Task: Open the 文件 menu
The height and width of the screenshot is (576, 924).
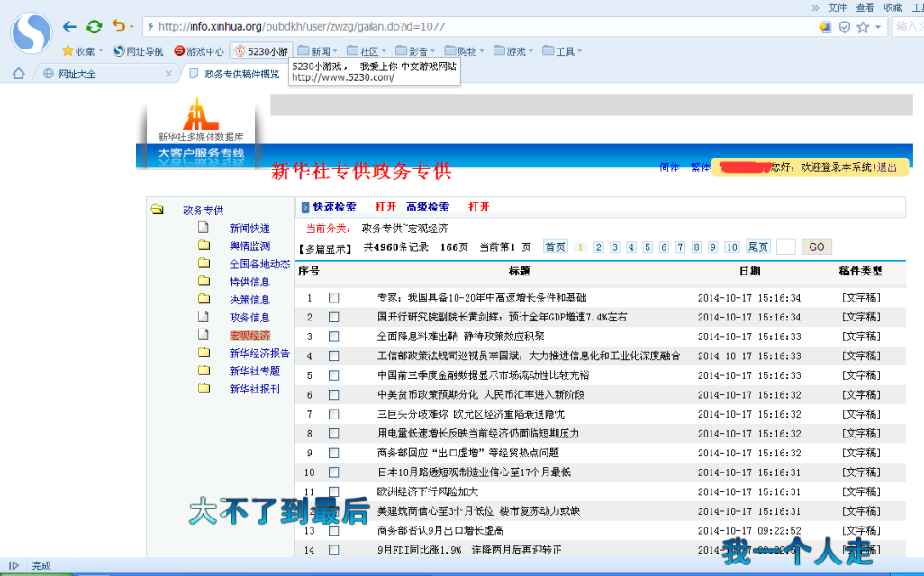Action: point(837,8)
